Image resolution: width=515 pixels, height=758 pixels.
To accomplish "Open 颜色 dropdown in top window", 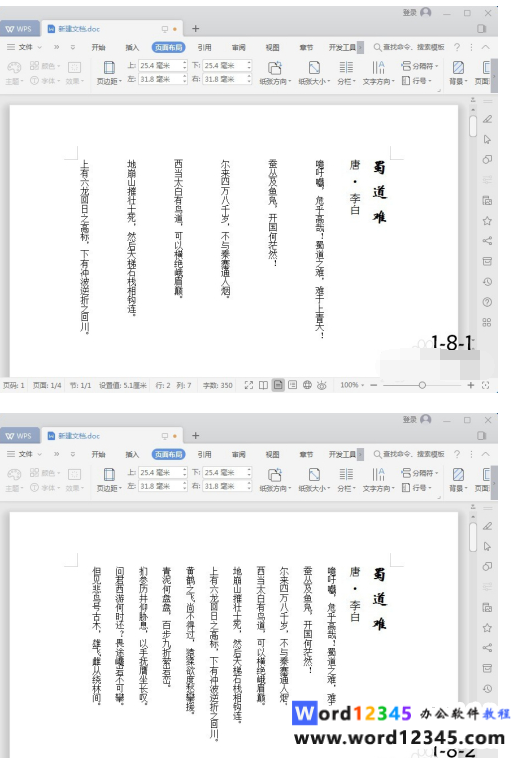I will [45, 66].
